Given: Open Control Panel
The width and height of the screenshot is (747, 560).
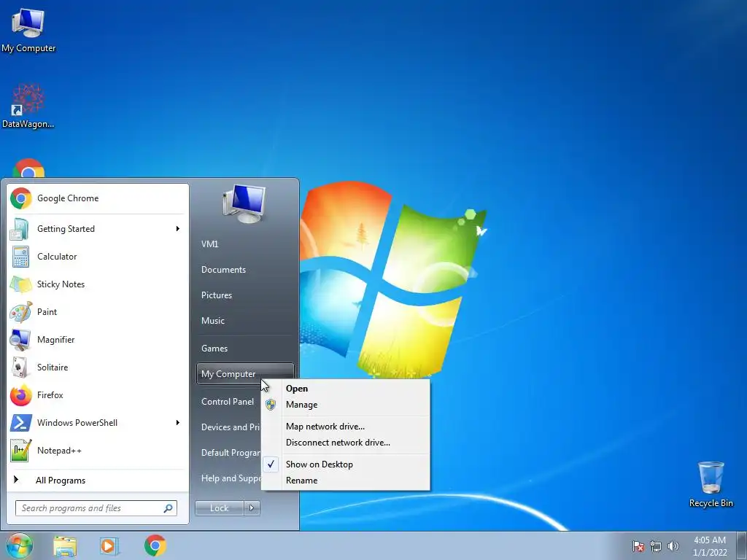Looking at the screenshot, I should [228, 402].
